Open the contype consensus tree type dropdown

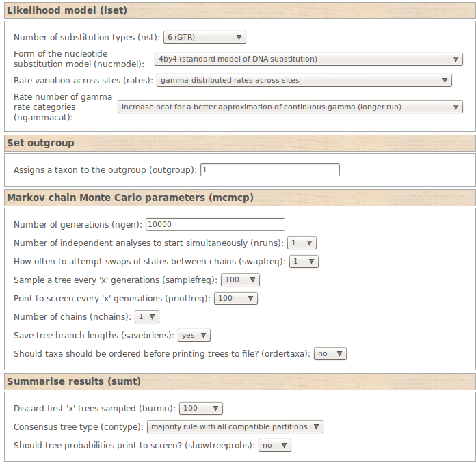(235, 427)
